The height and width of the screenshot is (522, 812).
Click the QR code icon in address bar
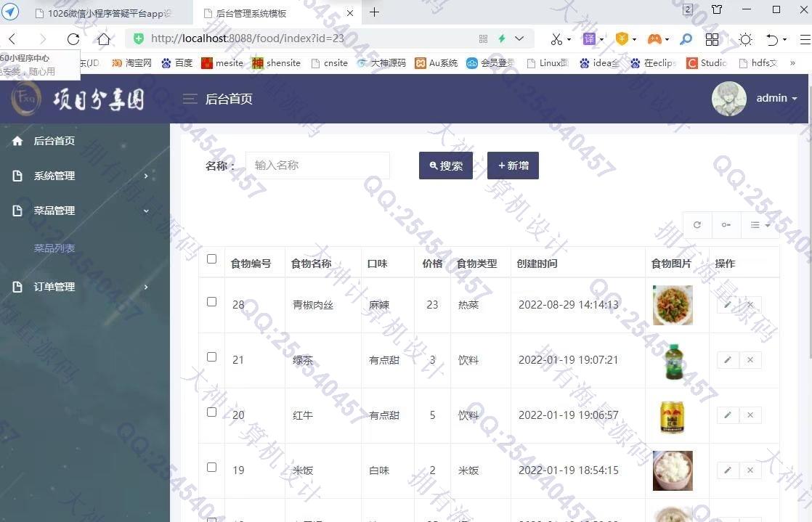pyautogui.click(x=483, y=38)
